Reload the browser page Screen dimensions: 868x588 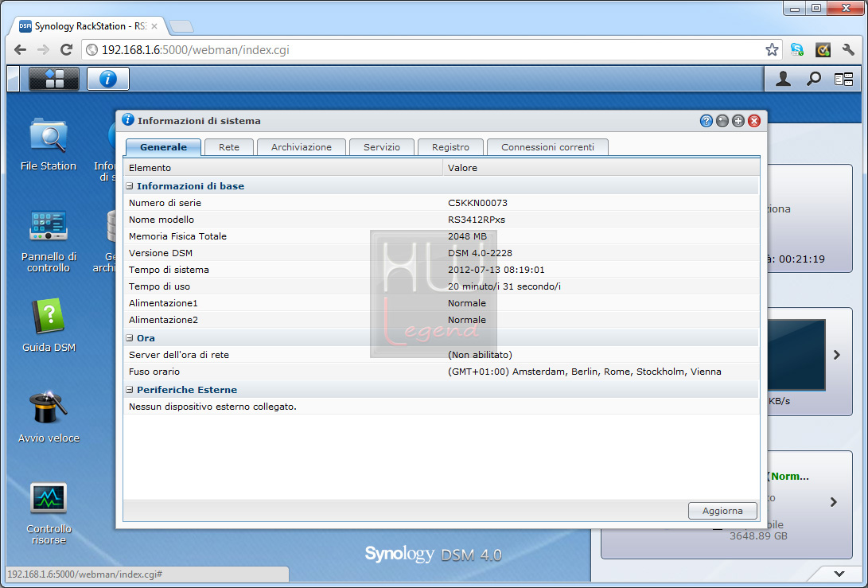click(x=66, y=50)
